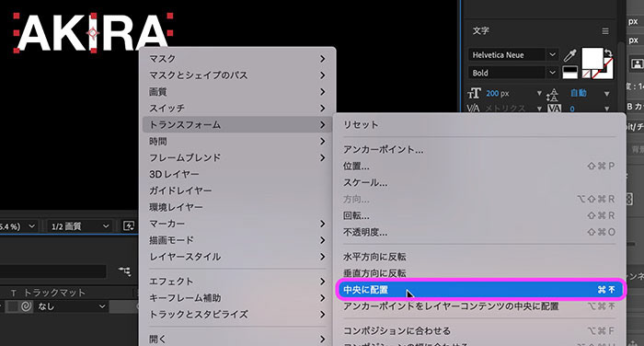Choose リセット in the transform submenu
The height and width of the screenshot is (346, 644).
point(479,125)
